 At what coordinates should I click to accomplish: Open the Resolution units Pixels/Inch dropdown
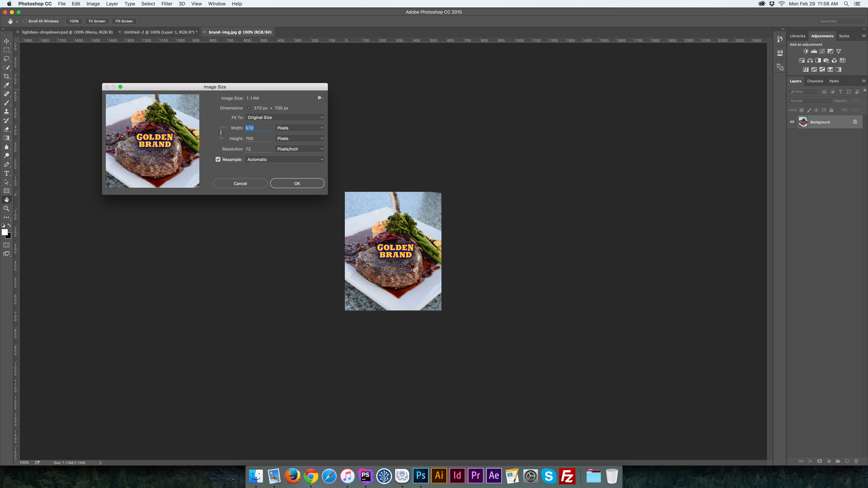tap(299, 149)
